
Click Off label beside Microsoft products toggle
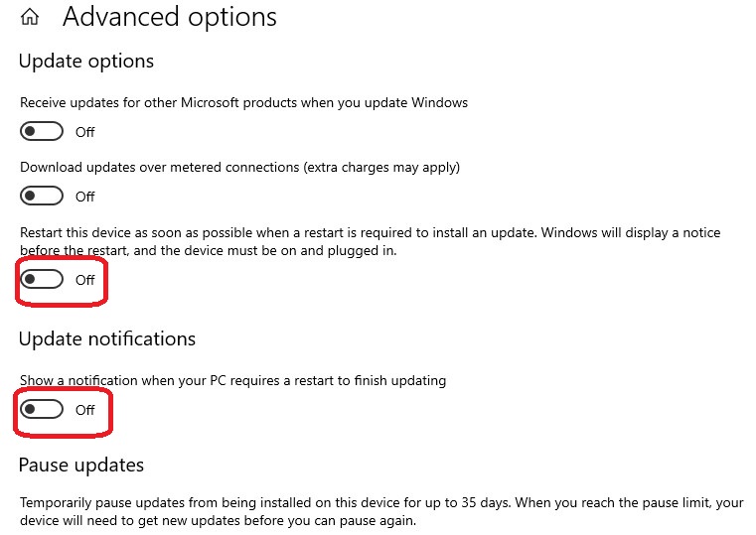(84, 132)
